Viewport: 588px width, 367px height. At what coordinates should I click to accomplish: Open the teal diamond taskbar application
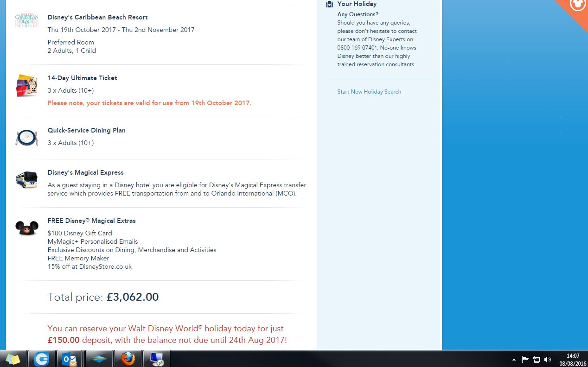pyautogui.click(x=99, y=359)
